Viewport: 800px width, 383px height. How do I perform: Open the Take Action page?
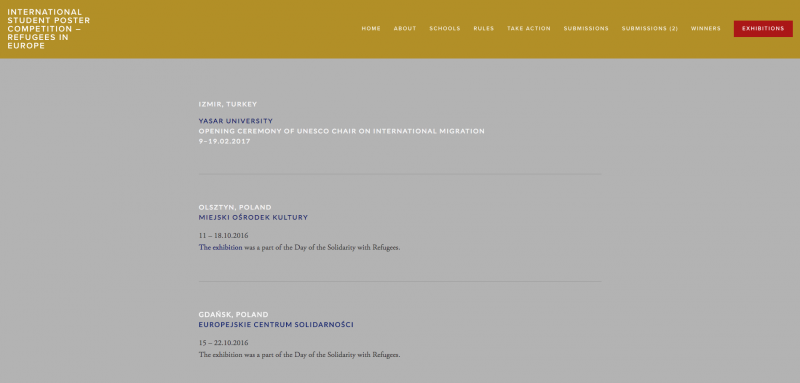[529, 29]
